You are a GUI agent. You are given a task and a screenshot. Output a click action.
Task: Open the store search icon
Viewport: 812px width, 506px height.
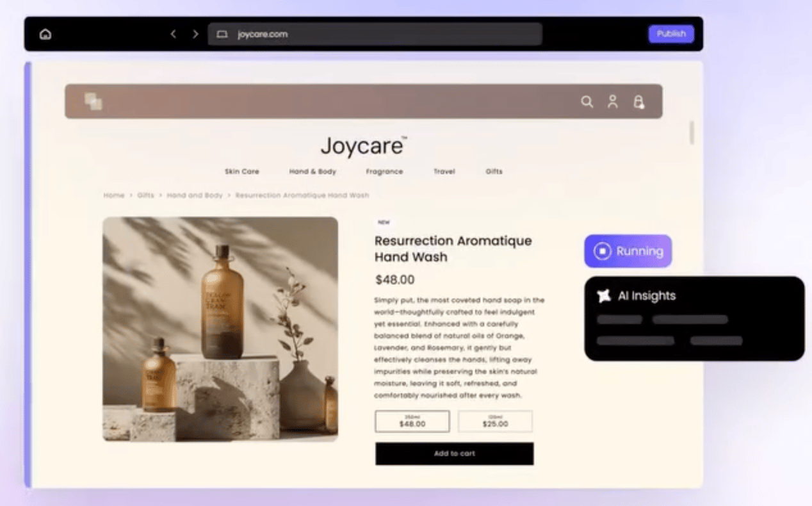click(x=587, y=101)
